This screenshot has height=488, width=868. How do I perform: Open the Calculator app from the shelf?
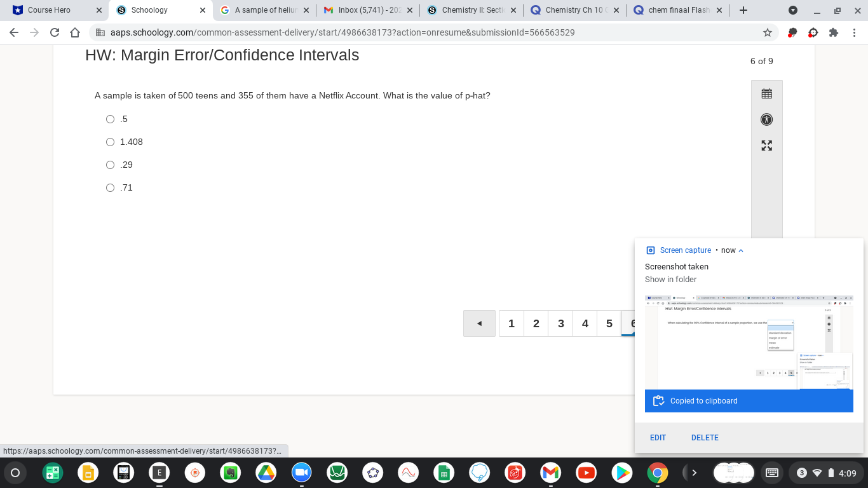[x=124, y=473]
